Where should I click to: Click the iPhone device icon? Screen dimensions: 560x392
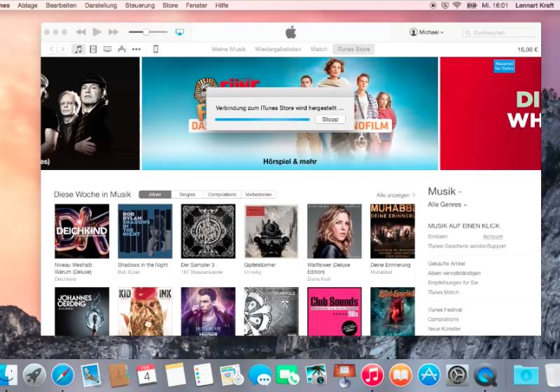click(155, 49)
